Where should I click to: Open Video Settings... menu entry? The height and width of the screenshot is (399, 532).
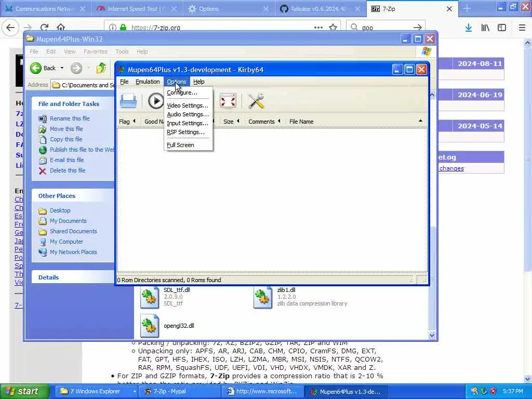(x=188, y=105)
